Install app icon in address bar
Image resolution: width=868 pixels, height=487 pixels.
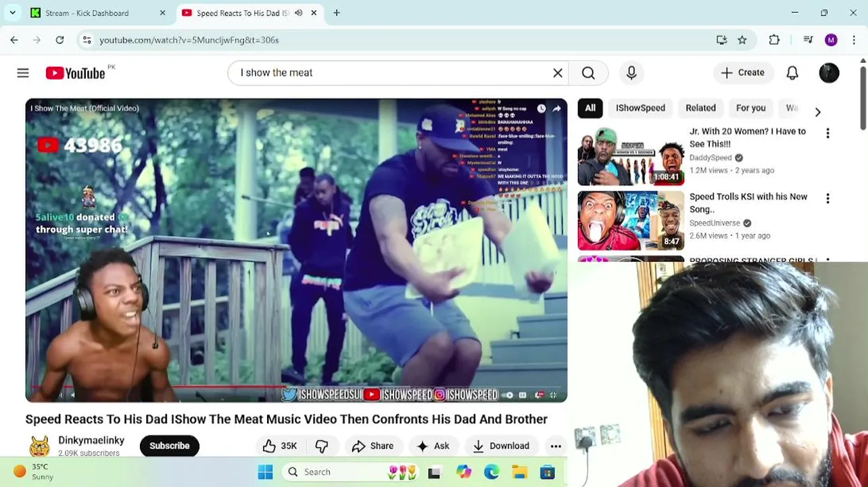(721, 40)
